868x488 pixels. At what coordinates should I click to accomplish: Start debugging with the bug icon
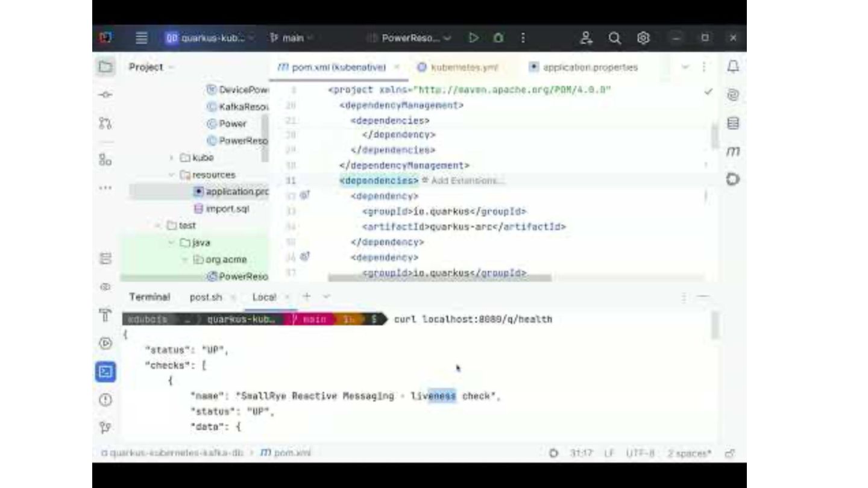498,38
